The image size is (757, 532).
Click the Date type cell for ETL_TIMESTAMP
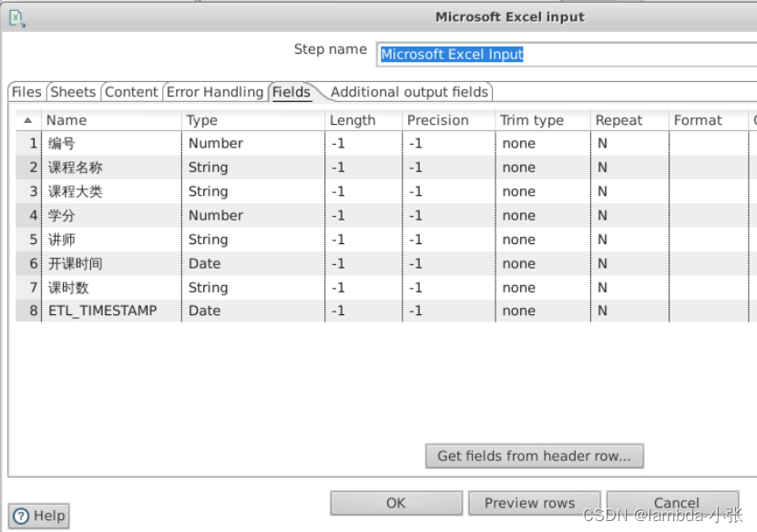pyautogui.click(x=253, y=311)
